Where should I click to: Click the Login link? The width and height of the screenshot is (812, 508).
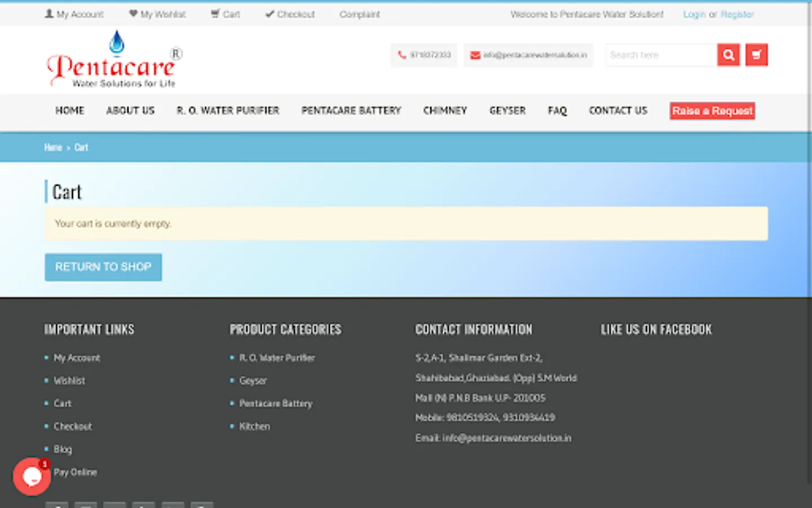(694, 14)
